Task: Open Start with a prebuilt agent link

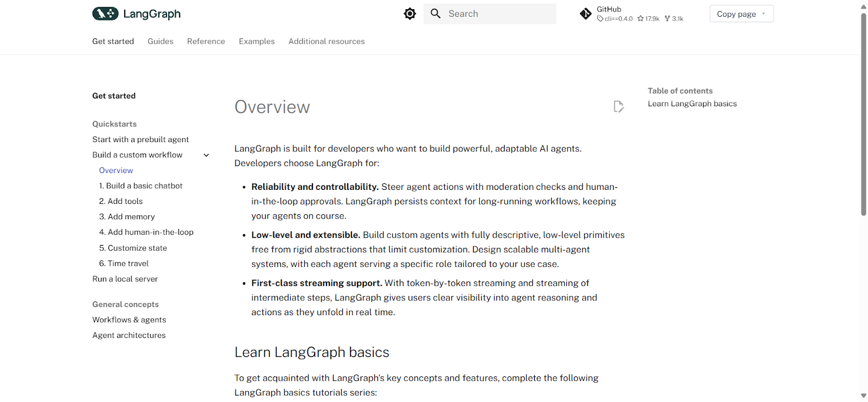Action: (x=141, y=139)
